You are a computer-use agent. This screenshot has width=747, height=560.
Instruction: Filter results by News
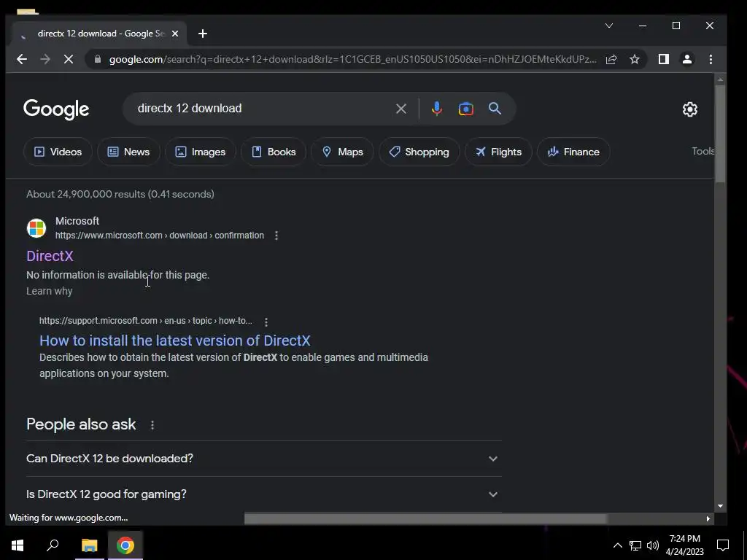click(x=128, y=152)
